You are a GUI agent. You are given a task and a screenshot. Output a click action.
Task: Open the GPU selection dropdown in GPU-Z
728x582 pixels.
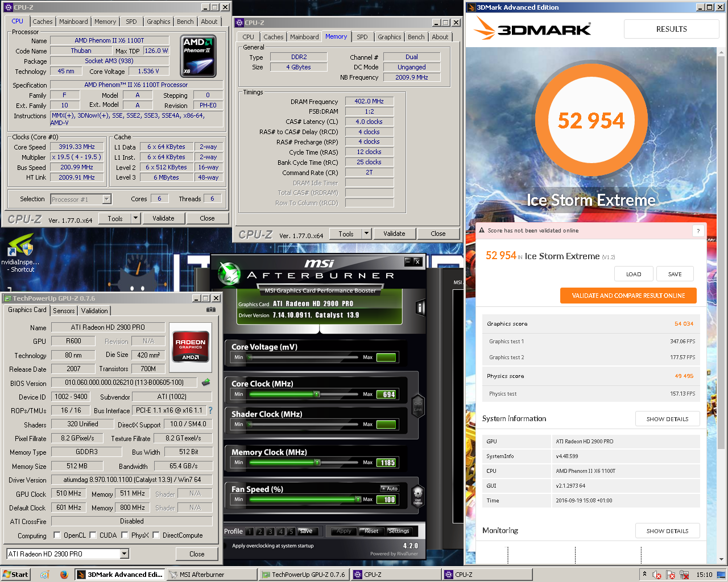125,554
